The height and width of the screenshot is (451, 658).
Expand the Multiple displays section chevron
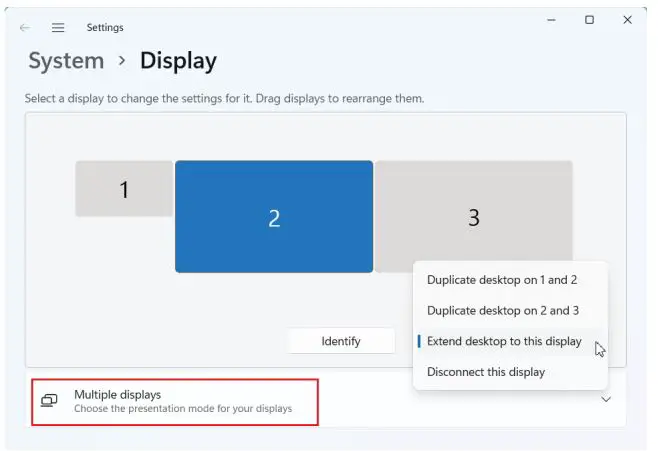tap(605, 399)
